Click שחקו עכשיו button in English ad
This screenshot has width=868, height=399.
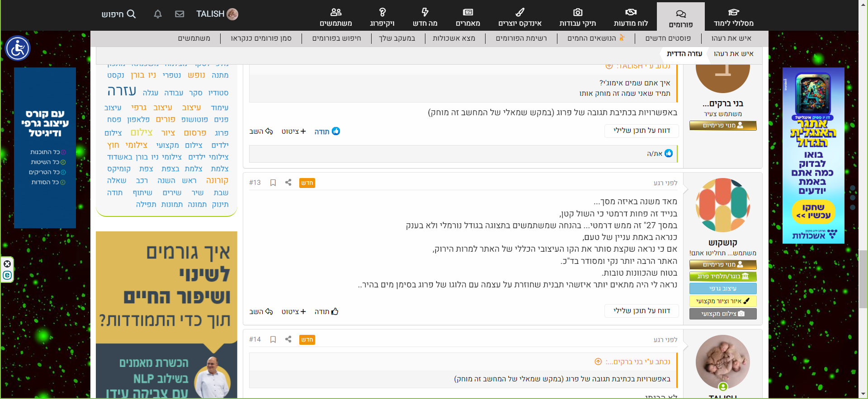coord(813,211)
